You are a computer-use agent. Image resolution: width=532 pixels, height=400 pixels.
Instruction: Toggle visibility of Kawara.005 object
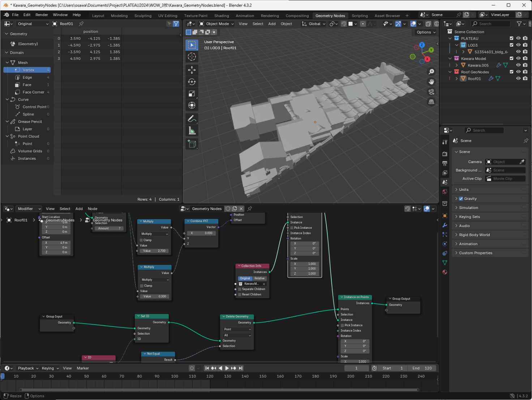pyautogui.click(x=518, y=65)
